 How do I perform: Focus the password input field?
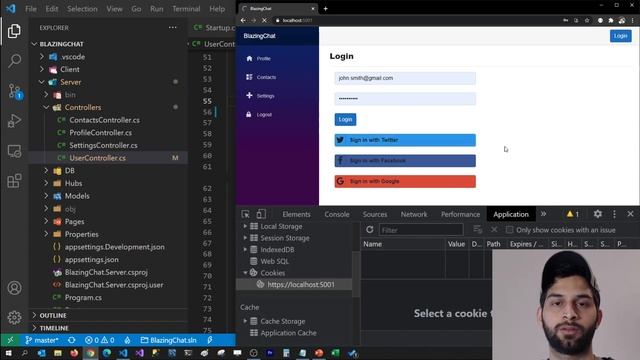click(405, 99)
